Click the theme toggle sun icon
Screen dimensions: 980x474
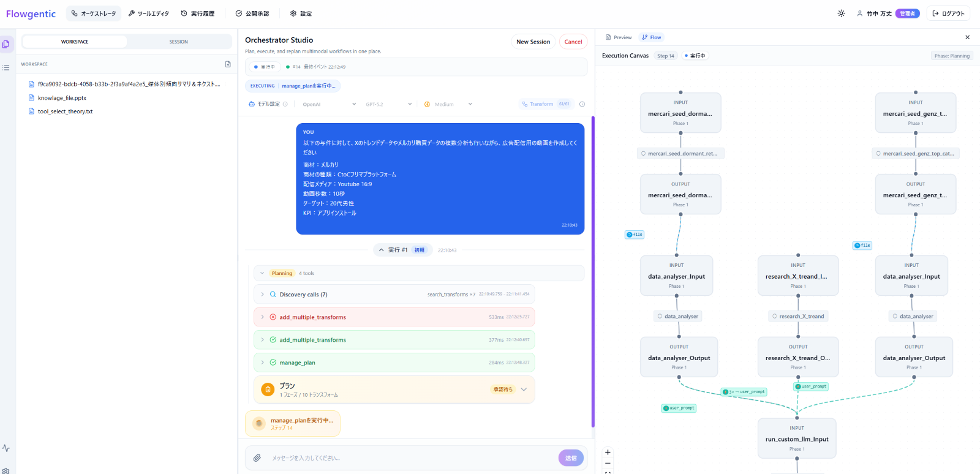click(841, 13)
